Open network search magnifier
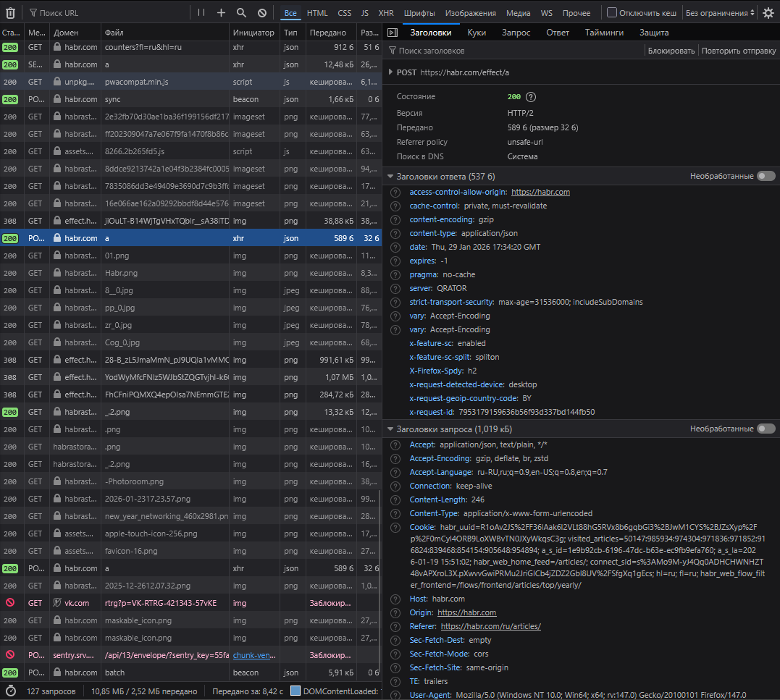The width and height of the screenshot is (780, 700). [x=241, y=13]
